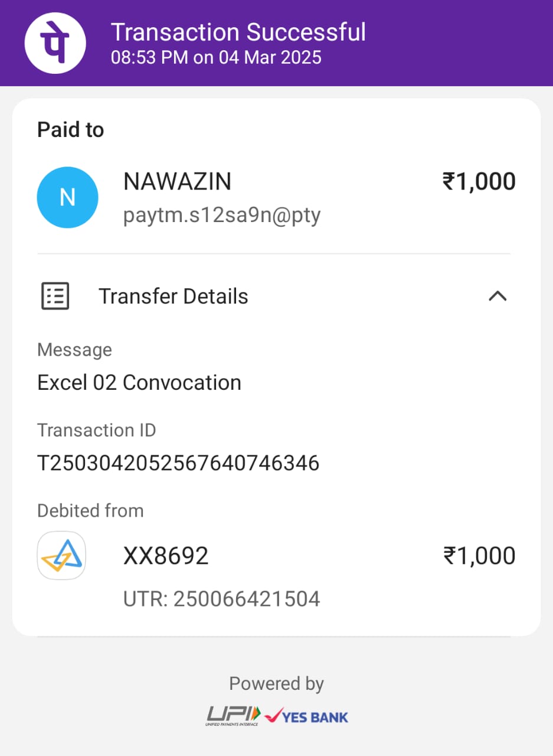Click the message text Excel 02 Convocation
Image resolution: width=553 pixels, height=756 pixels.
tap(139, 383)
